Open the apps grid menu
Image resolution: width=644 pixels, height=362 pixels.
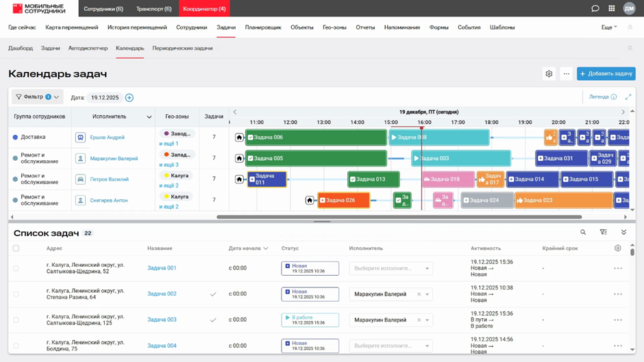pos(612,8)
